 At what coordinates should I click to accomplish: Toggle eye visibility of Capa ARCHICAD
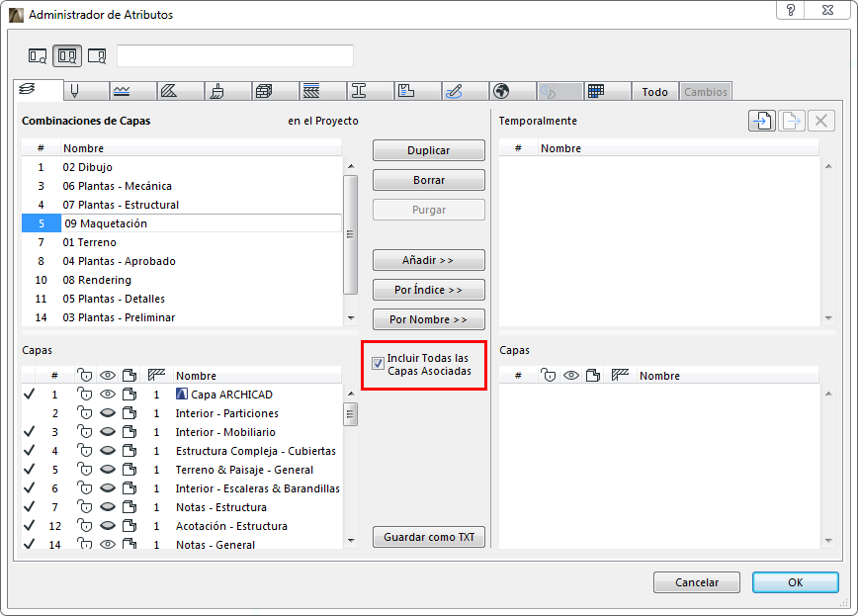(108, 395)
